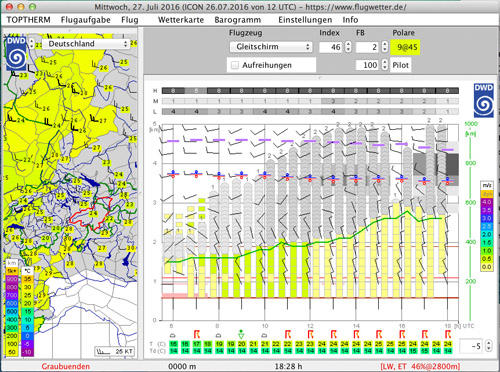Screen dimensions: 500x372
Task: Enable the Aufreihungen checkbox
Action: pyautogui.click(x=235, y=65)
